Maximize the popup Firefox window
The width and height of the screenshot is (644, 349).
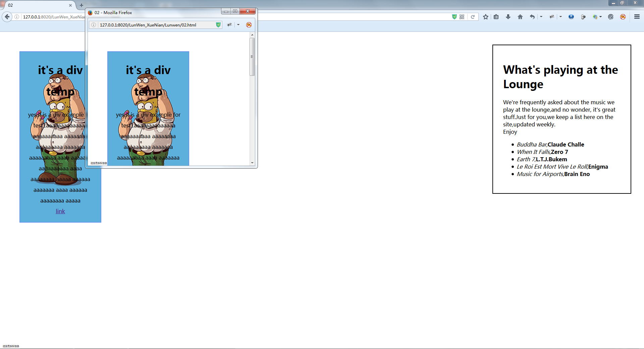coord(235,11)
